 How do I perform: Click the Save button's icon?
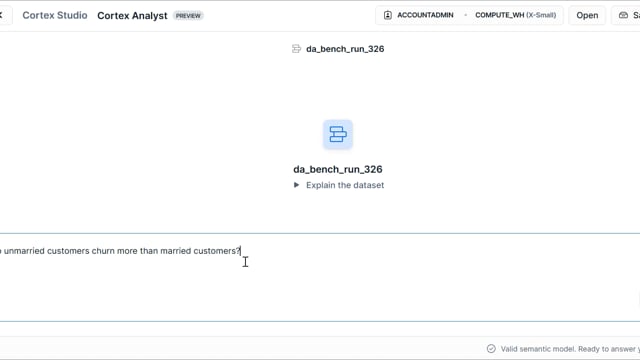pyautogui.click(x=623, y=16)
